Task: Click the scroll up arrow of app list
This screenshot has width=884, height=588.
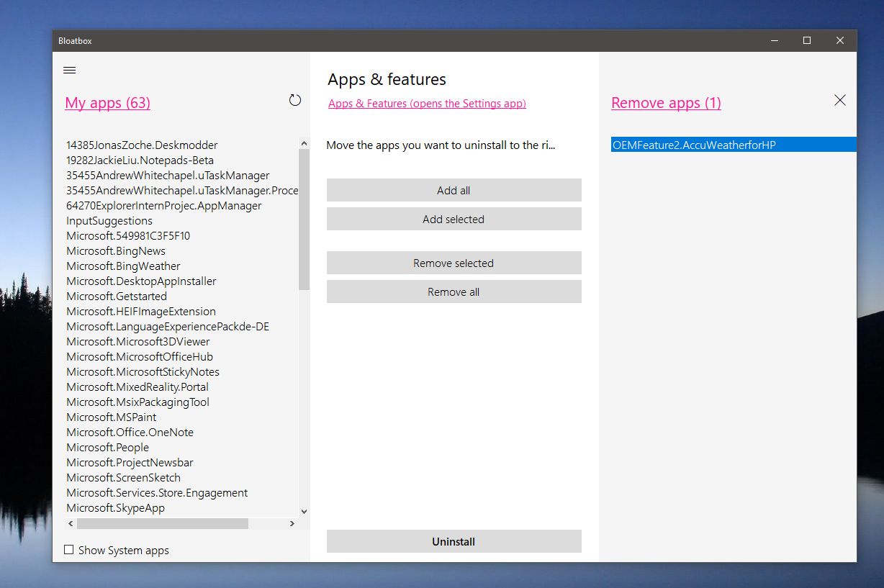Action: (x=304, y=143)
